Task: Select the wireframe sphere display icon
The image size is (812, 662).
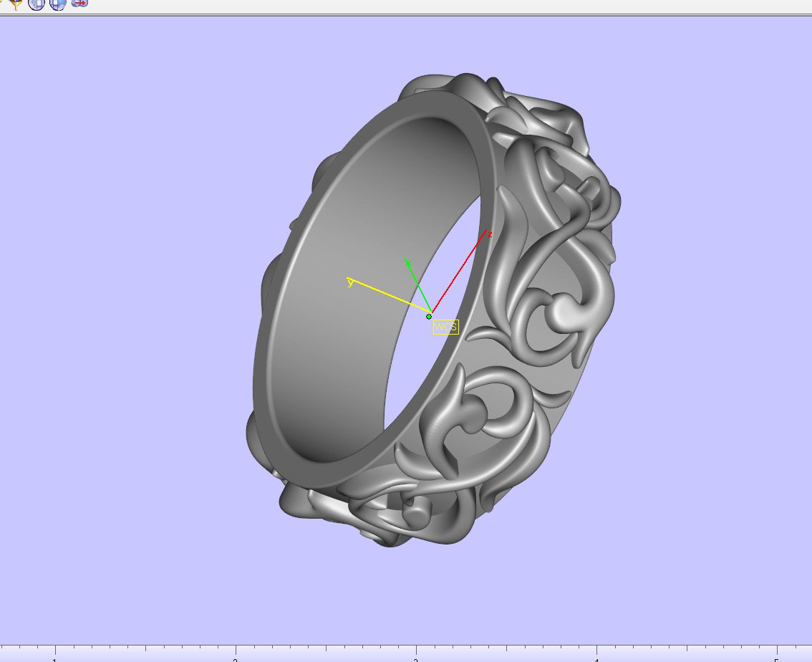Action: coord(37,4)
